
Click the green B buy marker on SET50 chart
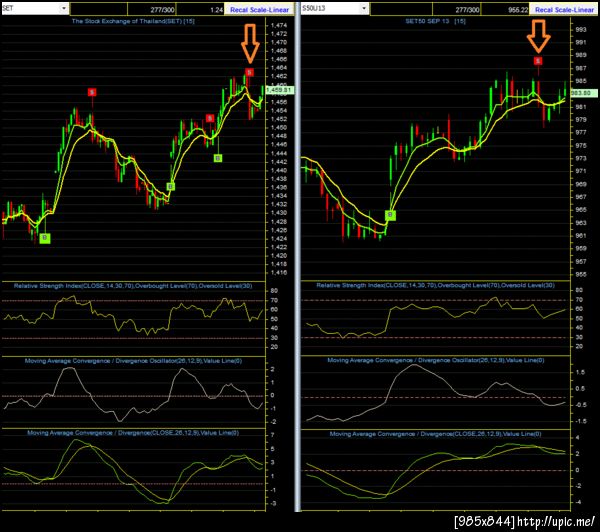[x=390, y=215]
